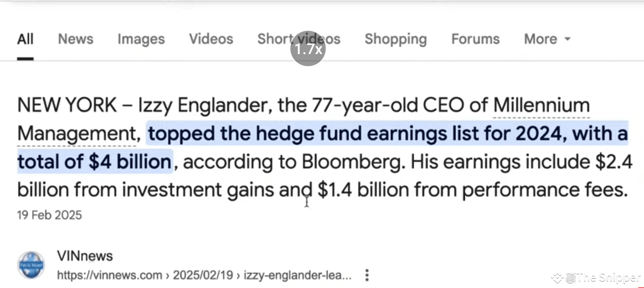The width and height of the screenshot is (644, 288).
Task: Open the Millennium Management link
Action: (541, 105)
